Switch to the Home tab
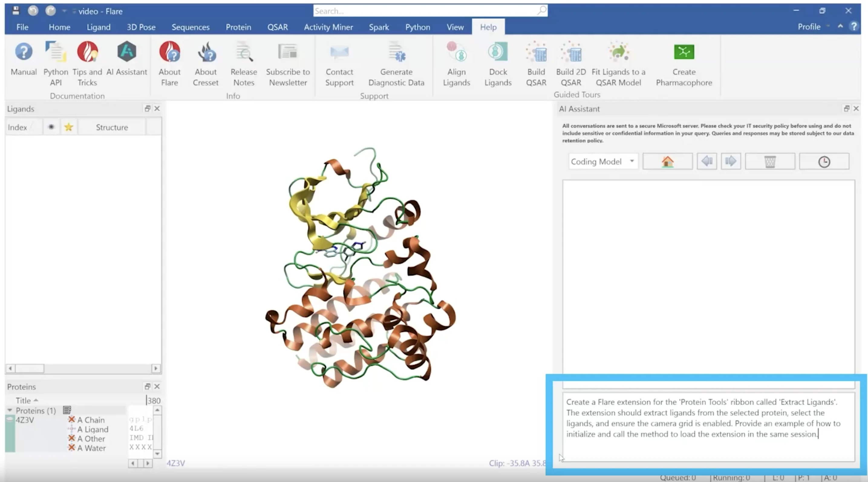This screenshot has width=868, height=482. point(60,27)
